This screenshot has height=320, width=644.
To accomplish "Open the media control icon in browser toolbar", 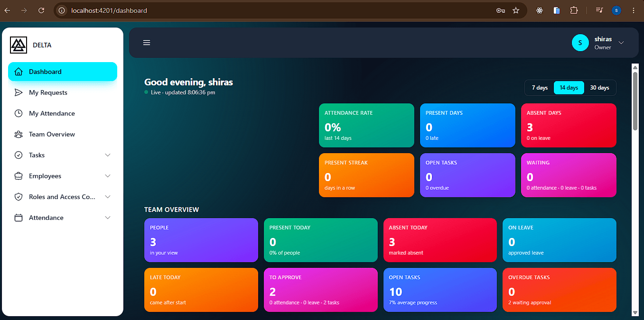I will 599,10.
